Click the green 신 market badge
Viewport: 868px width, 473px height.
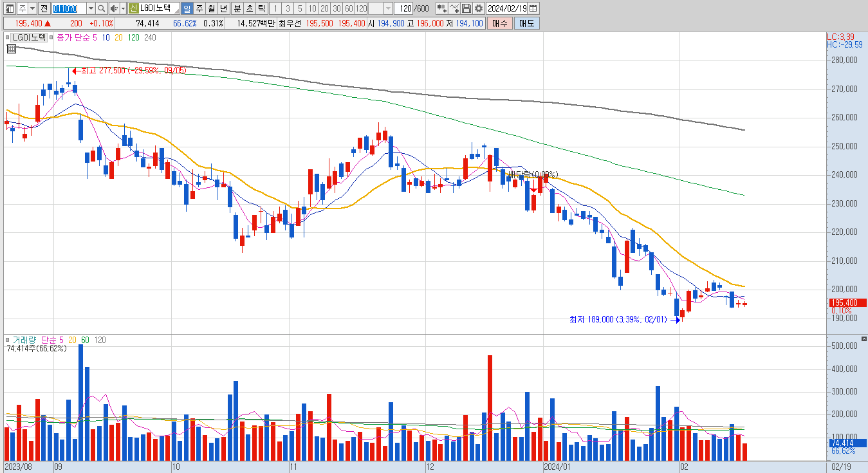(x=133, y=8)
